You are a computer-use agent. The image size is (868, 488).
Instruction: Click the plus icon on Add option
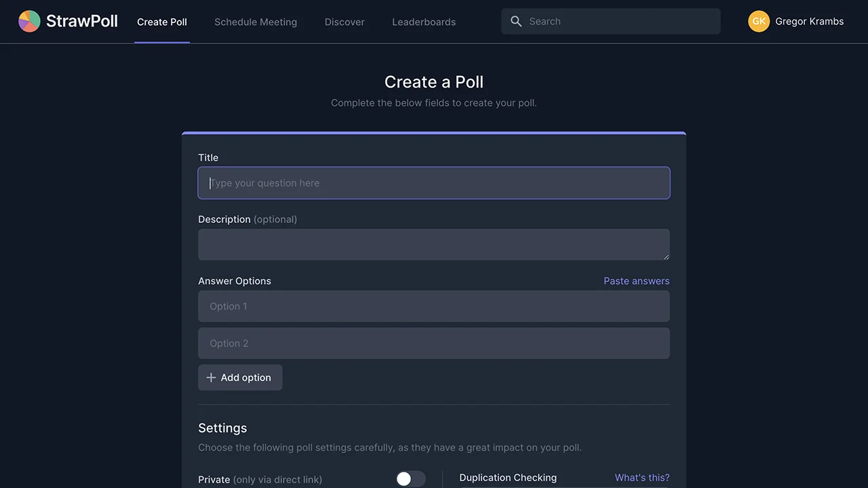[x=211, y=377]
